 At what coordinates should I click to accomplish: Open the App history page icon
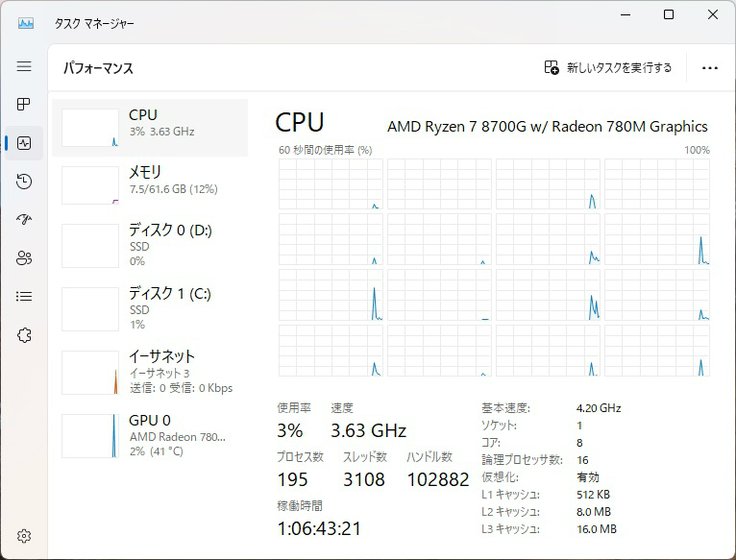pos(24,182)
